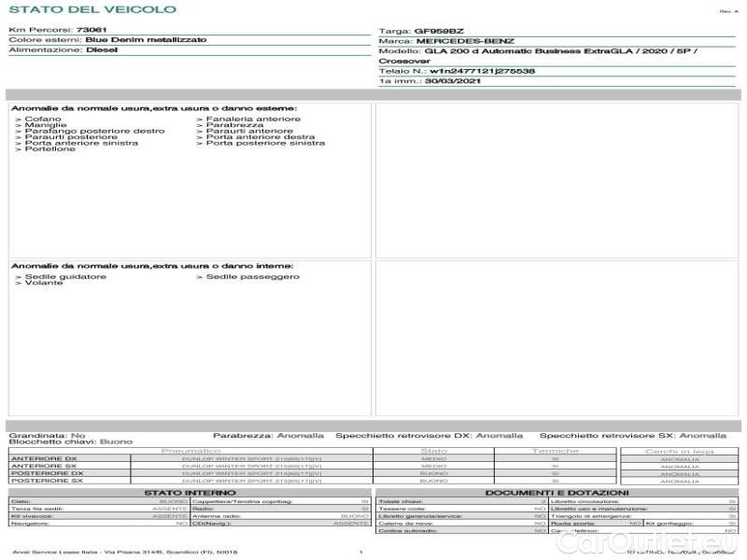
Task: Click the "Cerchi in lega" column header
Action: pos(680,451)
